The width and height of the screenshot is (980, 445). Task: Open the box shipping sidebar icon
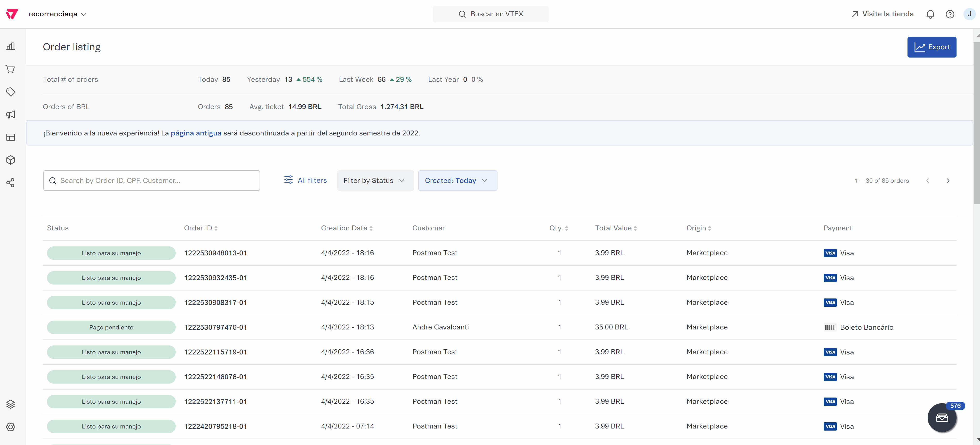coord(11,160)
